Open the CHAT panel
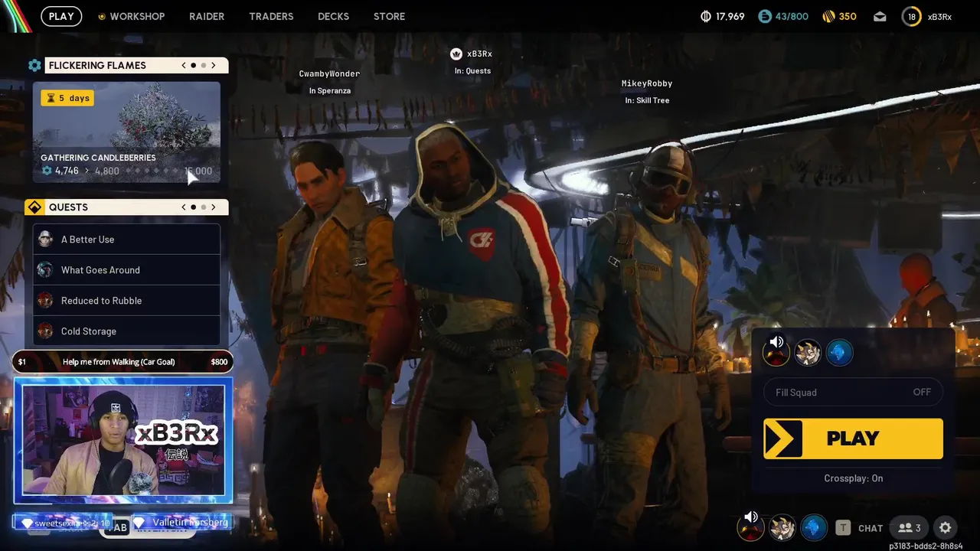 (x=871, y=528)
